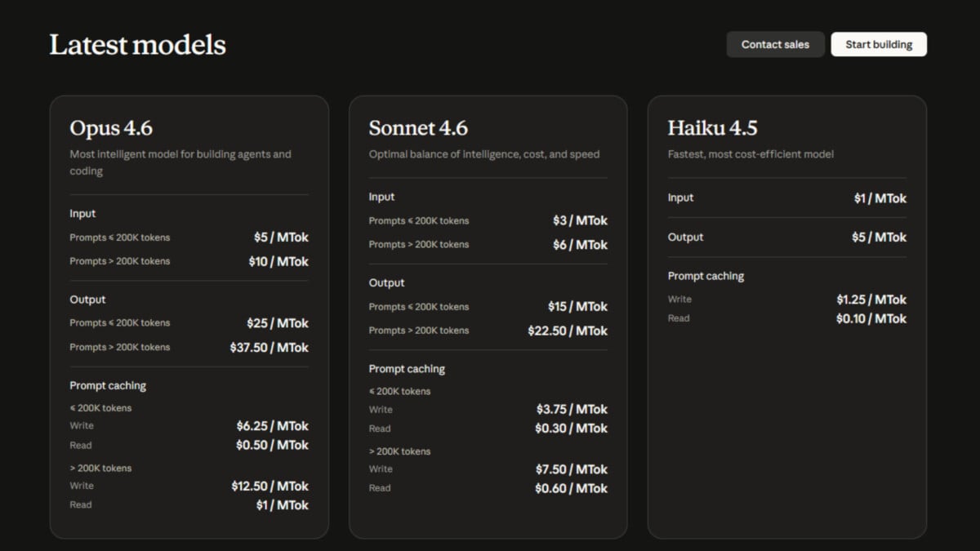Click 'Prompts > 200K tokens' under Opus Output

click(x=120, y=347)
